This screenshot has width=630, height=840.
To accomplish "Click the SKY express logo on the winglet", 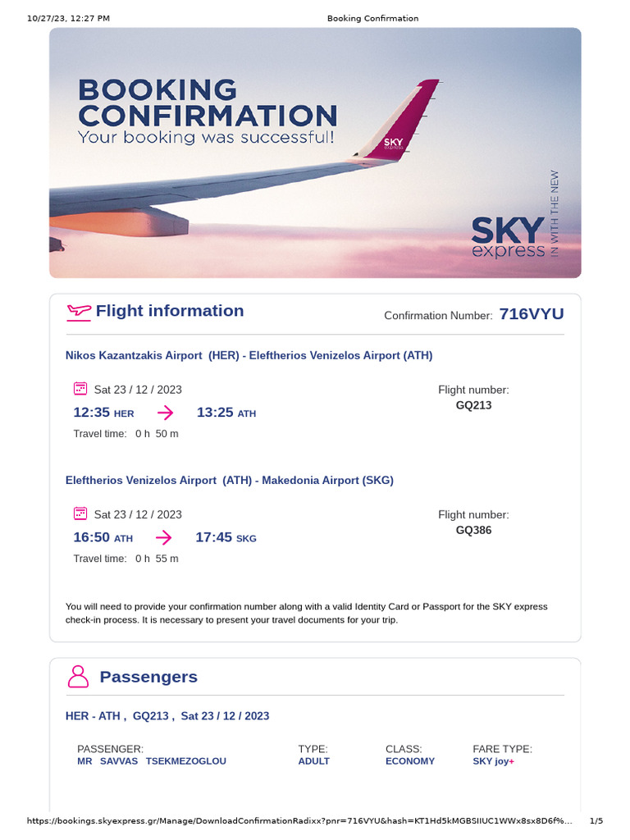I will (x=394, y=147).
